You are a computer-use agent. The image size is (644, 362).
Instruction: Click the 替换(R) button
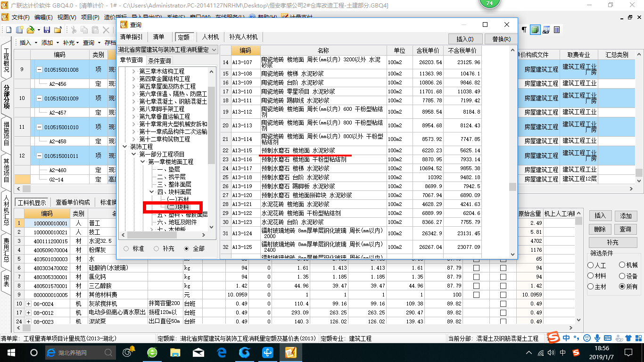[x=501, y=39]
